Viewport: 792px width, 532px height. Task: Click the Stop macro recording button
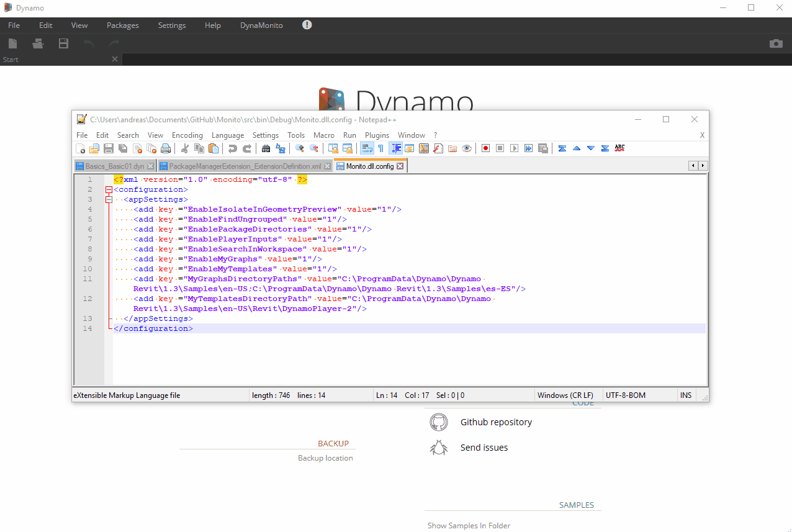[x=500, y=148]
